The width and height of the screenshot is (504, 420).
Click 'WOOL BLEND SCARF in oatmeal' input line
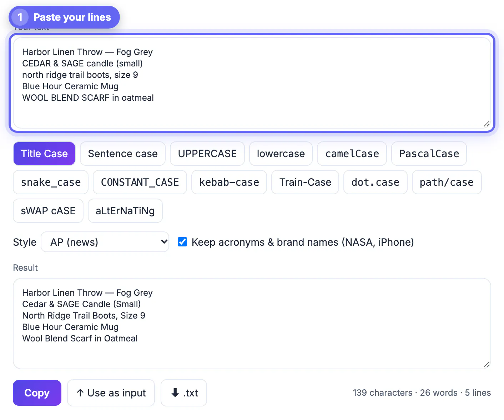(88, 98)
